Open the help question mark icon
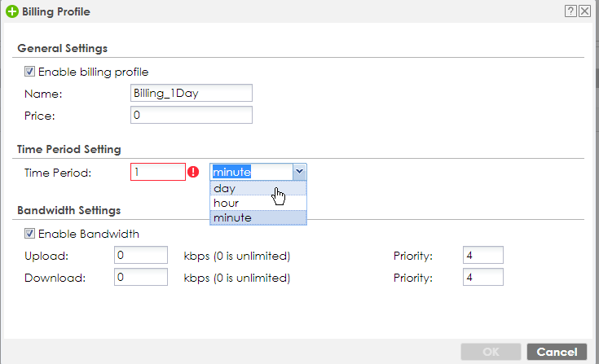This screenshot has width=599, height=364. point(571,12)
